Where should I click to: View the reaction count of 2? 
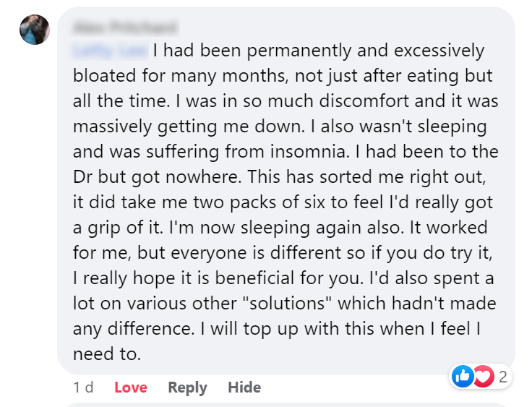pyautogui.click(x=502, y=376)
